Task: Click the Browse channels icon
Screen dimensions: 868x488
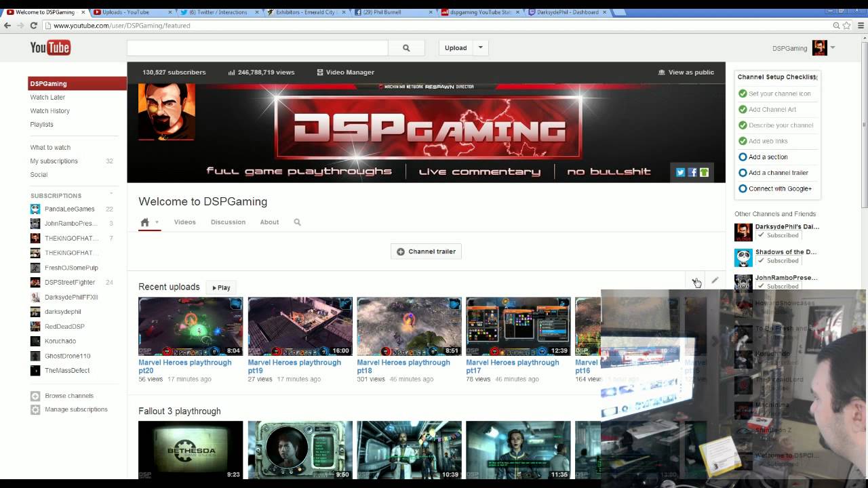Action: point(35,396)
